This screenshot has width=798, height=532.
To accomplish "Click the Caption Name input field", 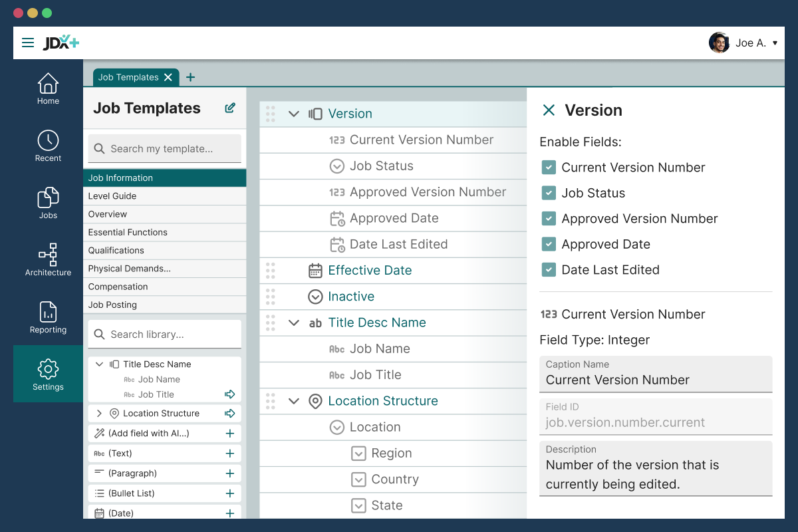I will (655, 380).
